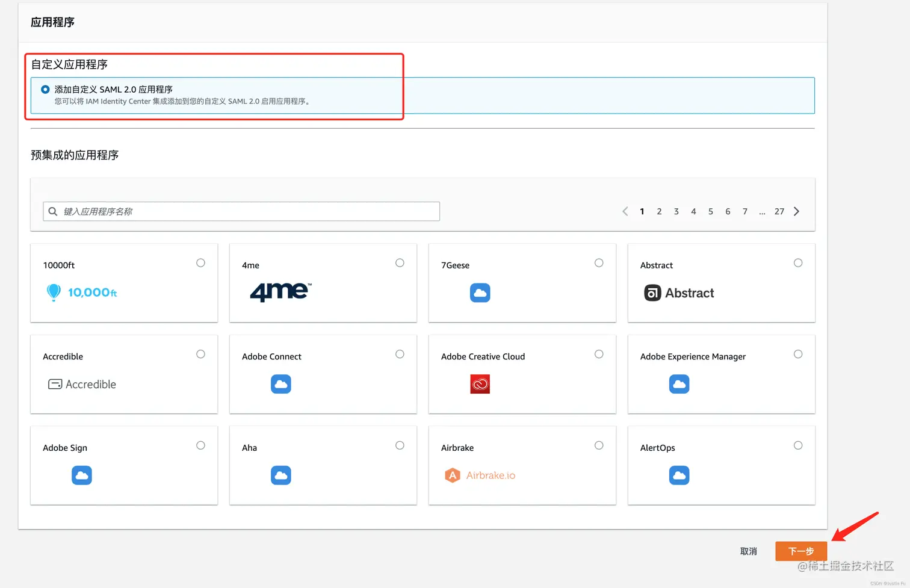The image size is (910, 588).
Task: Click the Accredible logo
Action: click(82, 384)
